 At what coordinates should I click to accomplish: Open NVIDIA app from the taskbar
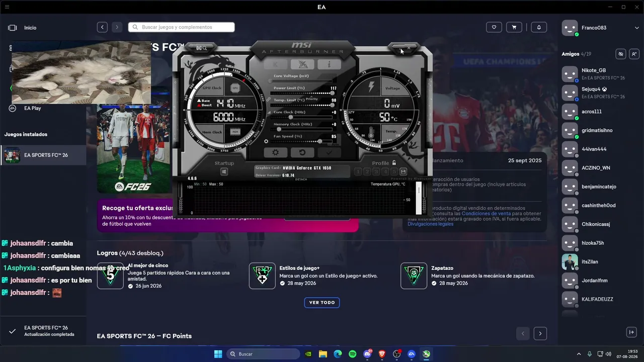[308, 354]
